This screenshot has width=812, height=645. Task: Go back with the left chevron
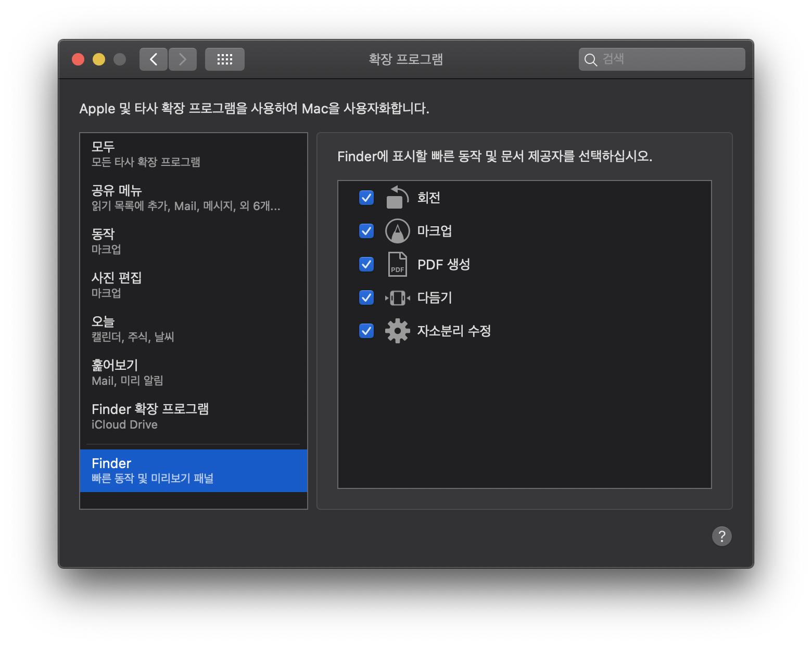pyautogui.click(x=154, y=59)
